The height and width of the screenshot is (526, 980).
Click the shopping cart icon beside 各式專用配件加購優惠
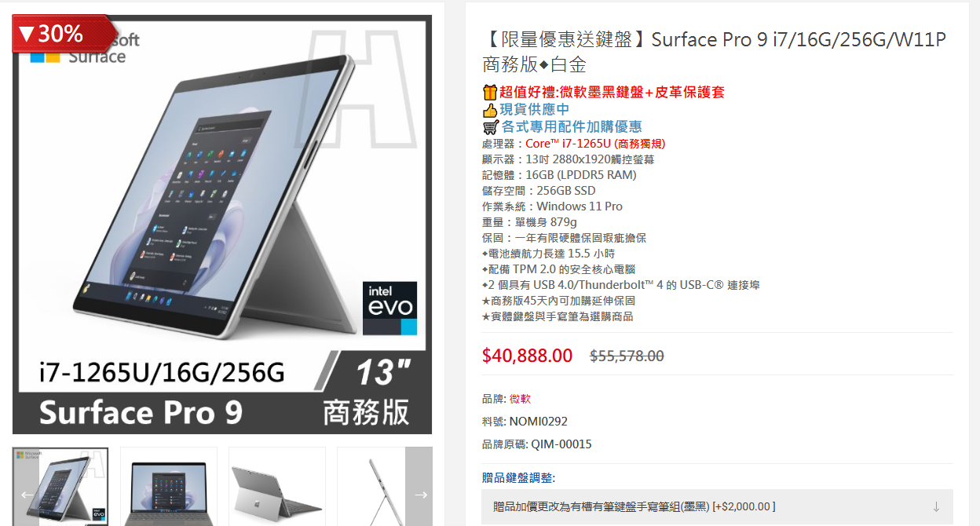click(x=491, y=126)
